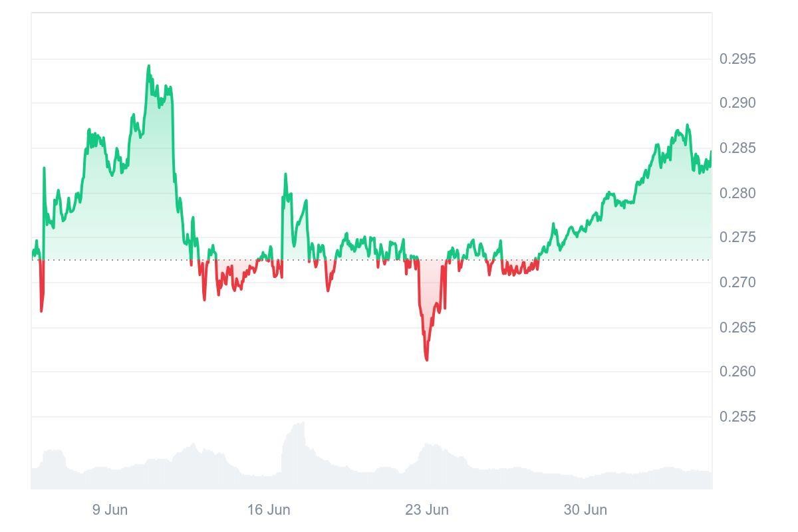Screen dimensions: 798x532
Task: Click the 0.275 price axis label
Action: pyautogui.click(x=737, y=237)
